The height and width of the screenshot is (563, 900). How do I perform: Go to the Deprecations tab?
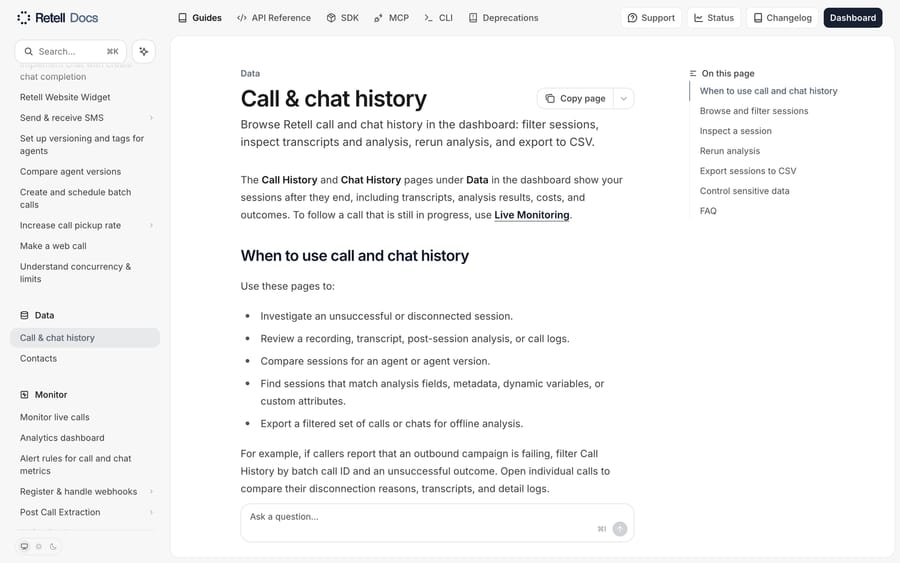pyautogui.click(x=503, y=18)
